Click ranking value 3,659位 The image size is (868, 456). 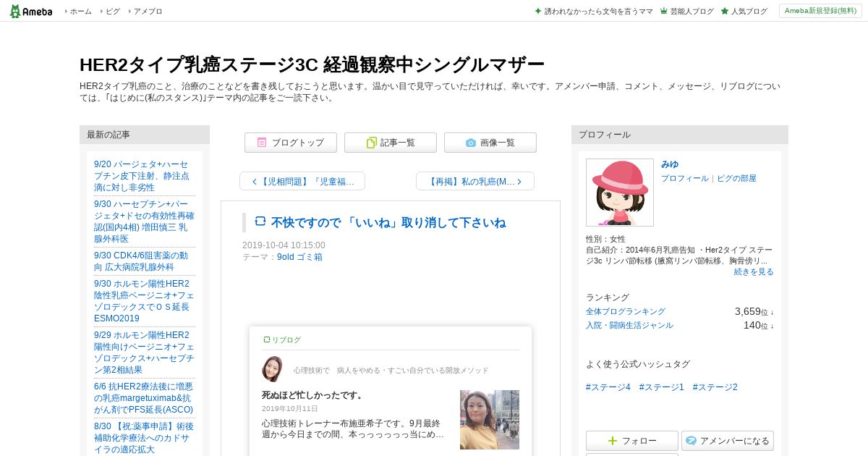[754, 311]
